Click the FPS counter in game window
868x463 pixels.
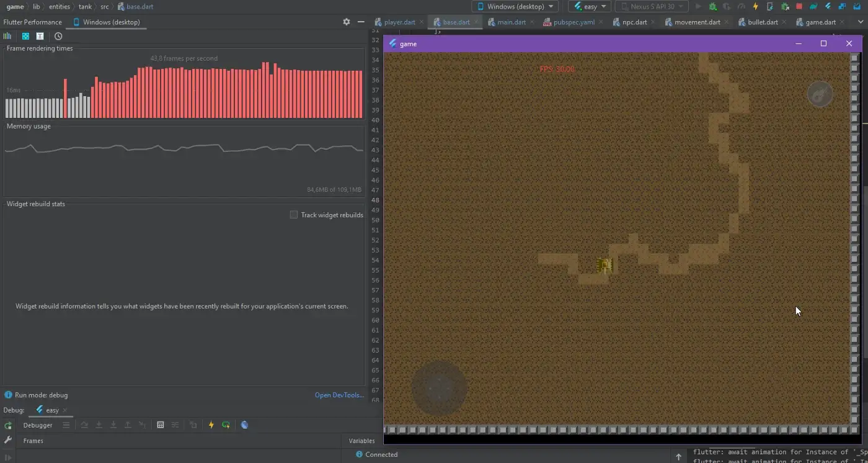click(557, 69)
